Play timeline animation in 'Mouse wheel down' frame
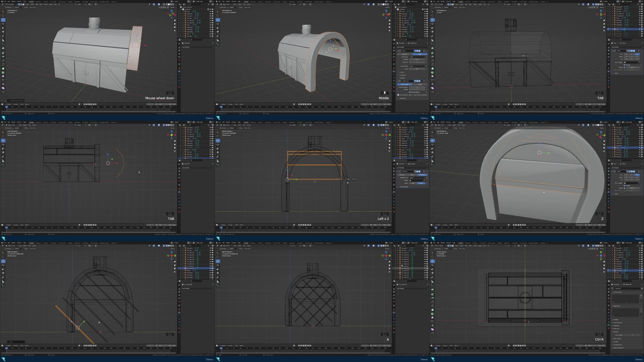This screenshot has width=644, height=362. (91, 104)
